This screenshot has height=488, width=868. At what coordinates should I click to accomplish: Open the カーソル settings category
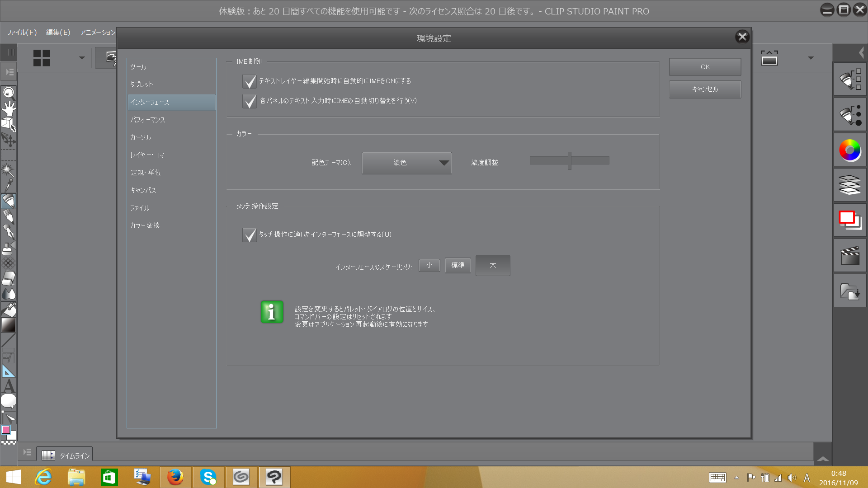click(x=141, y=137)
